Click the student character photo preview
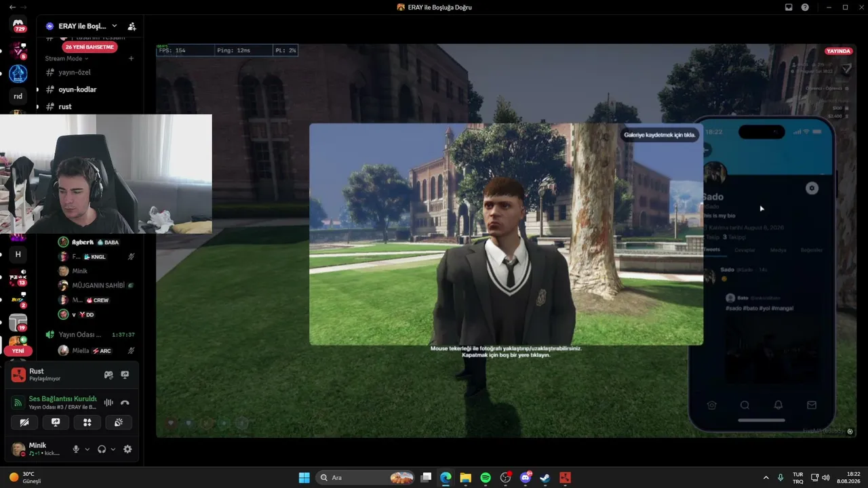Screen dimensions: 868x488 pyautogui.click(x=506, y=234)
